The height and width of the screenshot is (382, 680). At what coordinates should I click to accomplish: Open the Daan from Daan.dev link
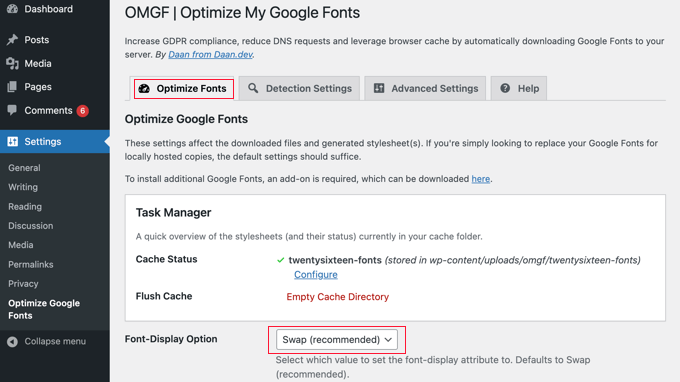pos(210,55)
